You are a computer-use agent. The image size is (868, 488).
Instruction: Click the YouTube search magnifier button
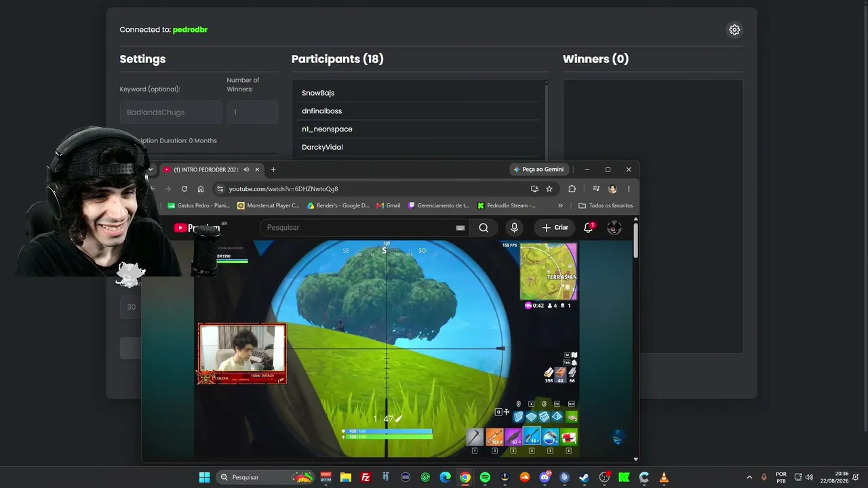(484, 228)
